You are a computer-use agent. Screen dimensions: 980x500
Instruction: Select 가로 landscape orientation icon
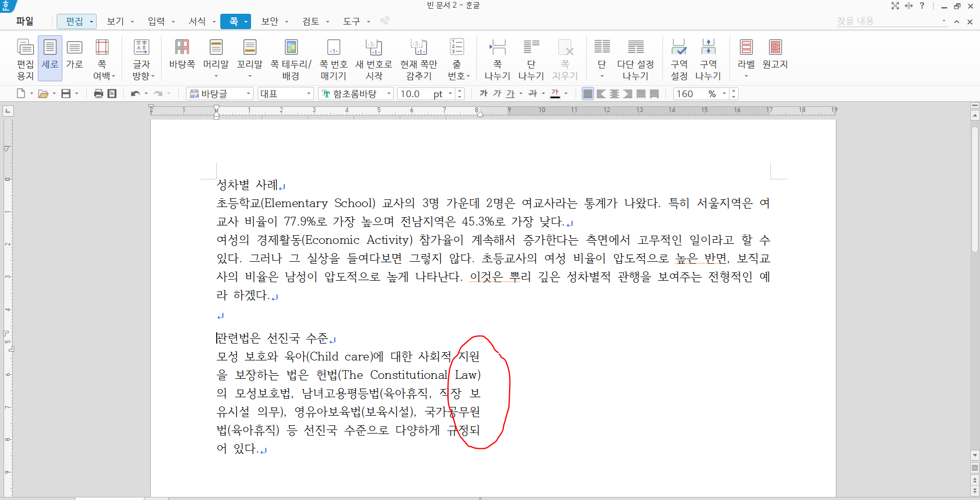(74, 53)
